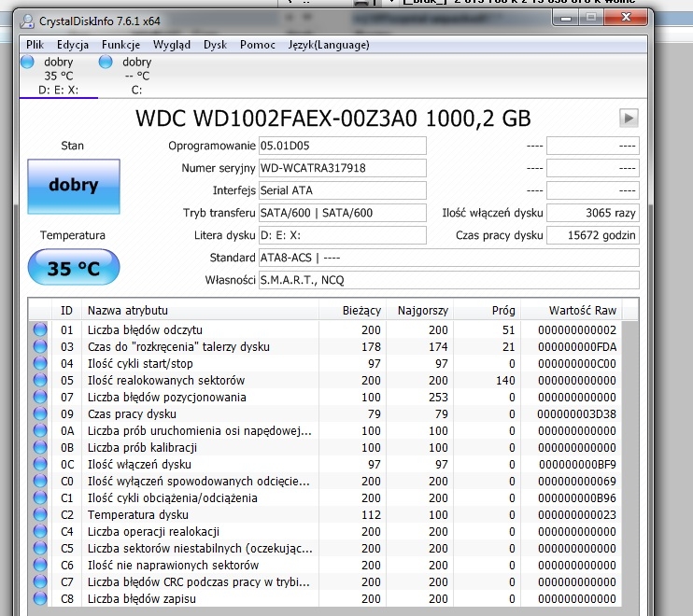The width and height of the screenshot is (693, 616).
Task: Click the Najgorszy column header
Action: [420, 311]
